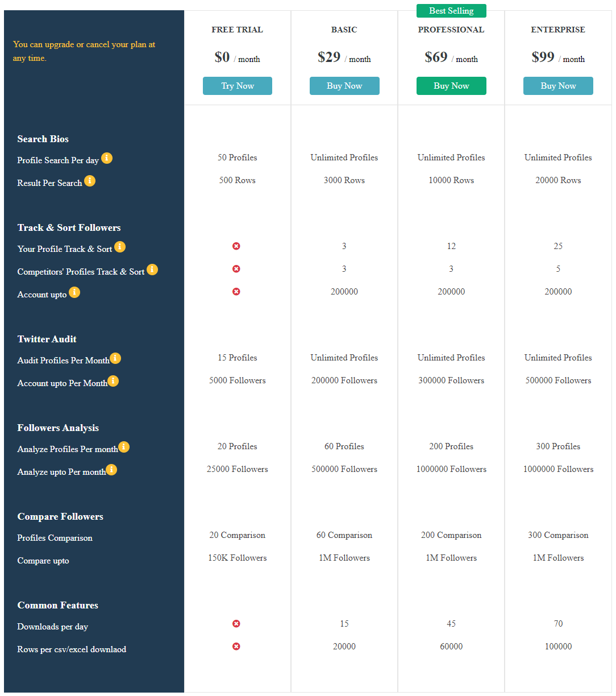Click red cross for Free Trial Your Profile Track

click(x=236, y=246)
